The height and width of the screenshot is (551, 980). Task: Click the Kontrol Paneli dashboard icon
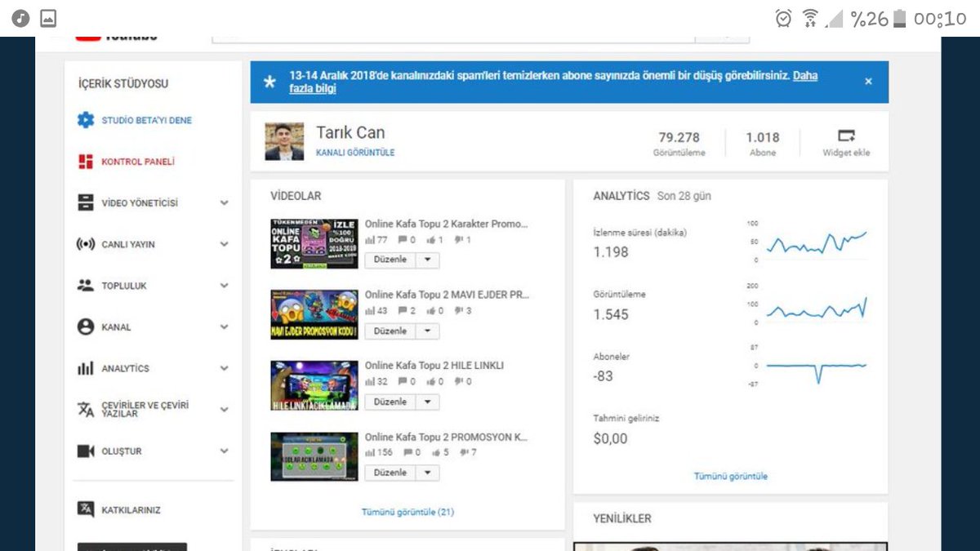(86, 162)
